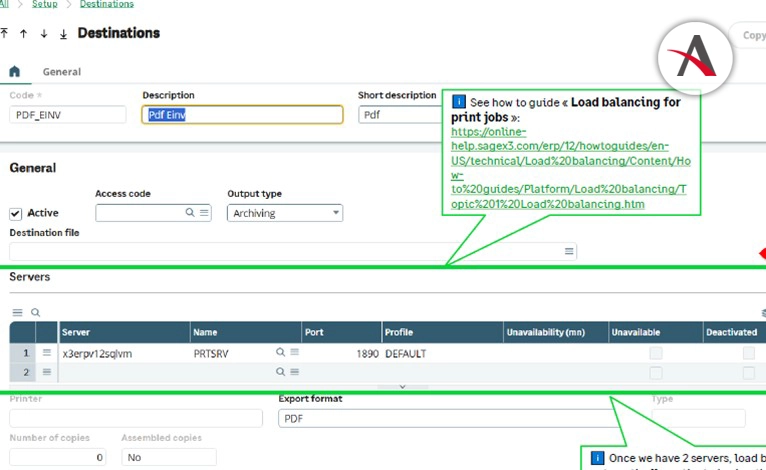Go to first record arrow icon

pyautogui.click(x=5, y=34)
